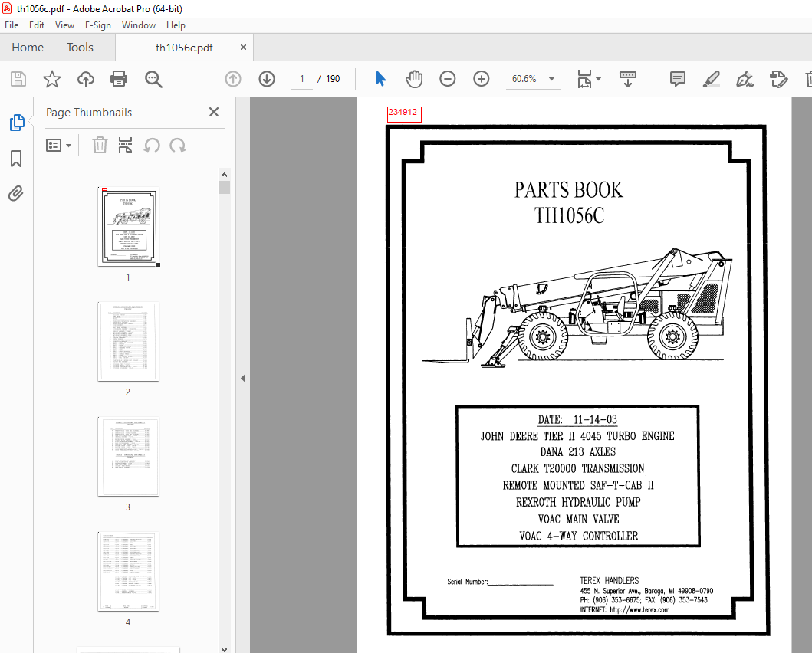Select the th1056c.pdf document tab
The image size is (812, 653).
click(x=184, y=48)
